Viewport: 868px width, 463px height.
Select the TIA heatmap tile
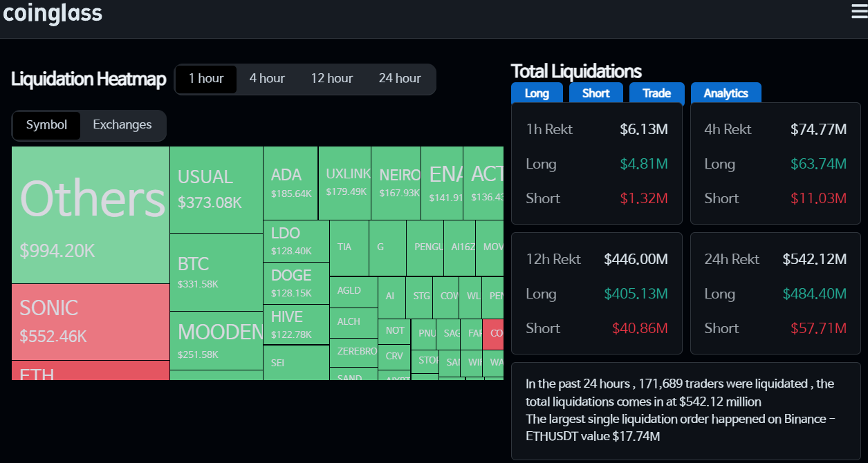349,248
